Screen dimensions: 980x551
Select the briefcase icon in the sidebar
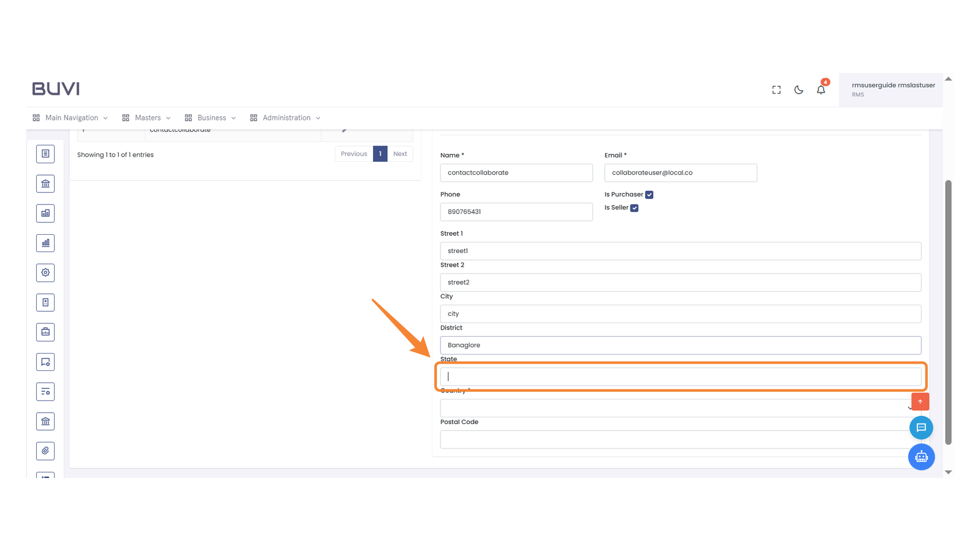coord(45,332)
